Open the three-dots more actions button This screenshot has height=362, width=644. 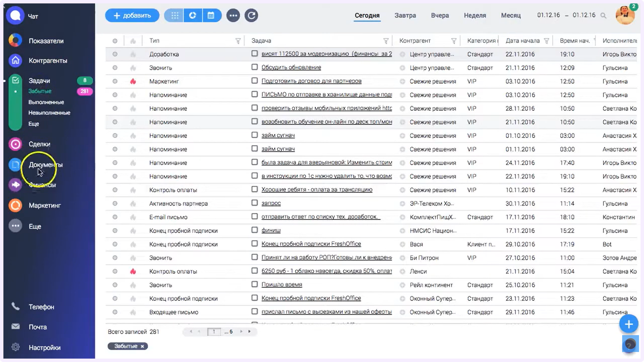[233, 15]
